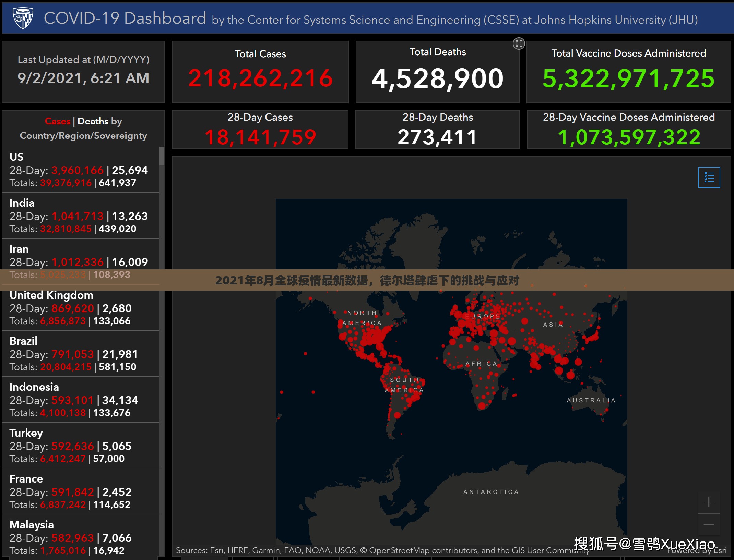Zoom in on the map
Viewport: 734px width, 560px height.
(x=709, y=502)
